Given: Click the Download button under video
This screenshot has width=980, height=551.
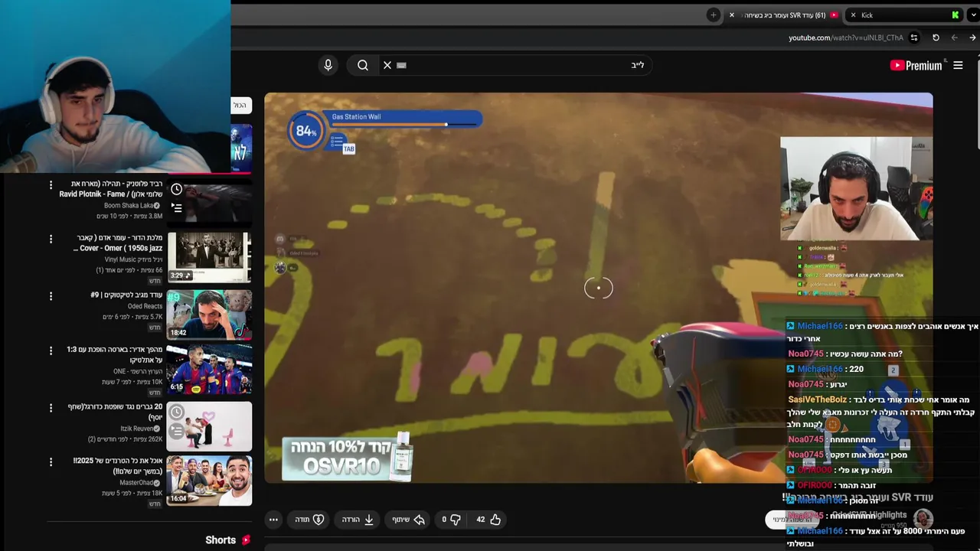Looking at the screenshot, I should (358, 520).
